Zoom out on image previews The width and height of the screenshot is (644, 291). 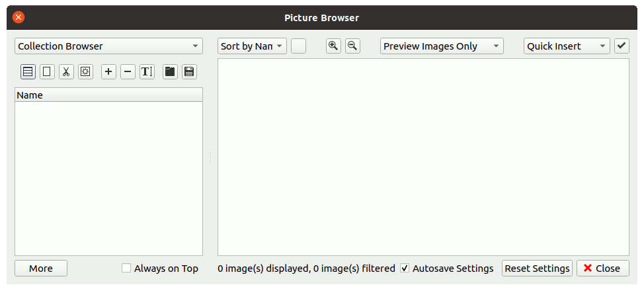tap(352, 46)
